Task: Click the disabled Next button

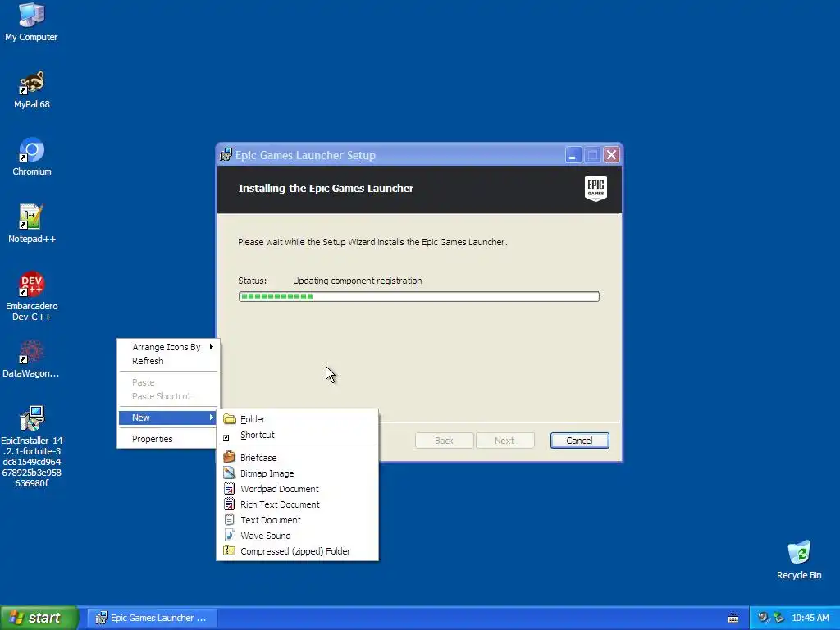Action: pyautogui.click(x=504, y=441)
